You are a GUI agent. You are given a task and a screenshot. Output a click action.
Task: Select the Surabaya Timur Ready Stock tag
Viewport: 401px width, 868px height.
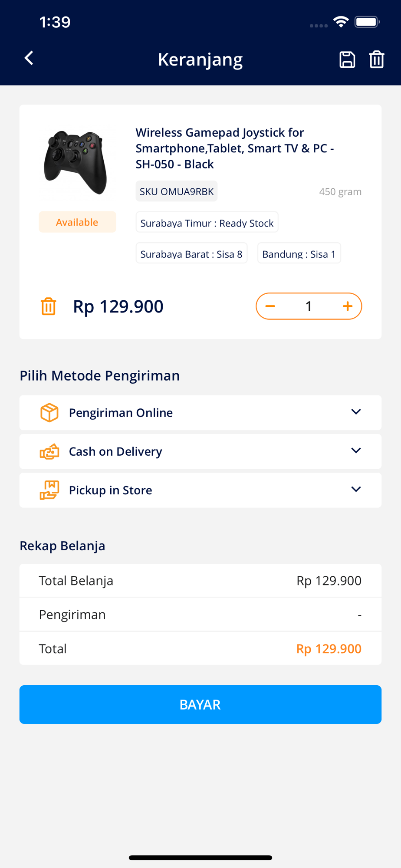click(207, 223)
